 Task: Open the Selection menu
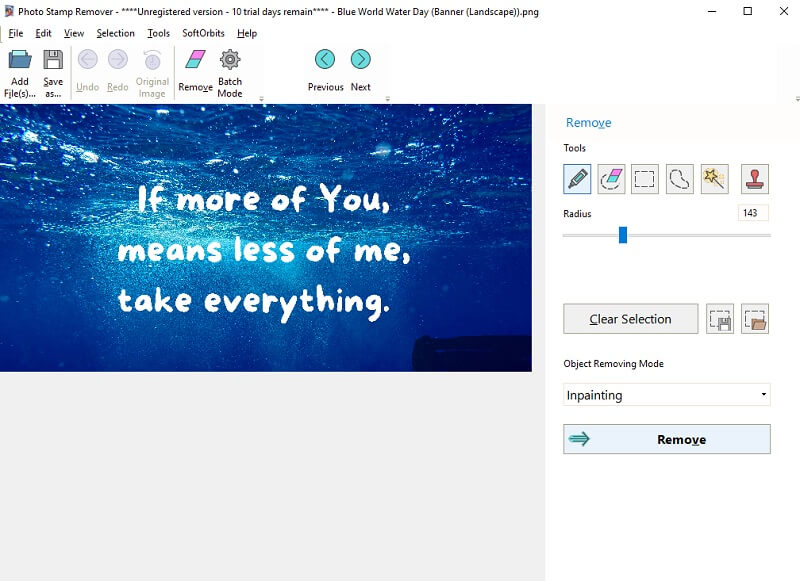[115, 33]
